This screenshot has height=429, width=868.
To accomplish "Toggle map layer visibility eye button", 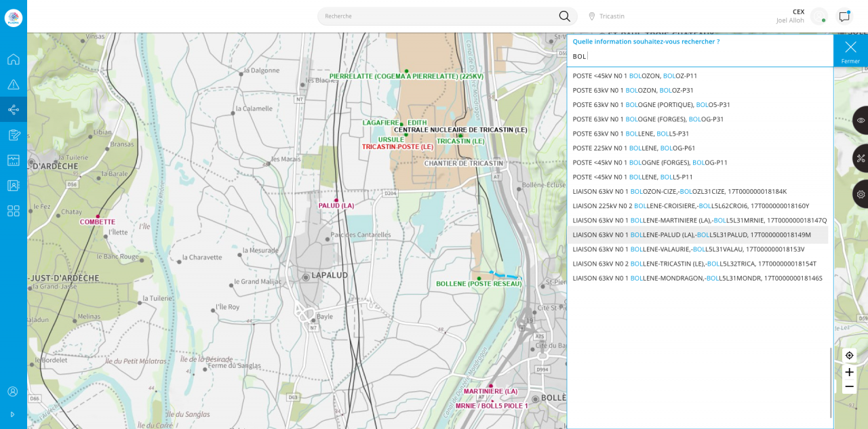I will [x=861, y=120].
